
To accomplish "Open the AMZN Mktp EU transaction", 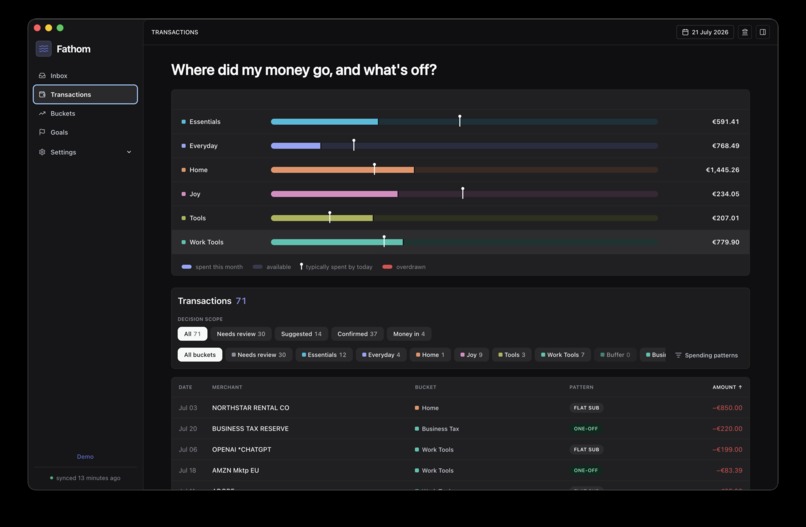I will (x=461, y=470).
